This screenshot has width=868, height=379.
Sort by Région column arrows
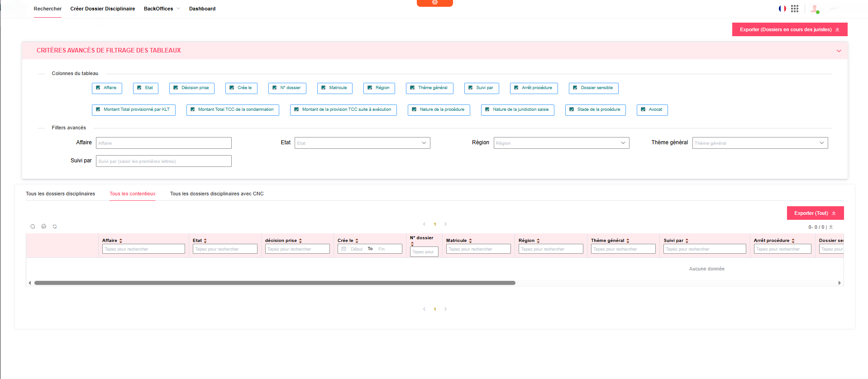(x=538, y=241)
